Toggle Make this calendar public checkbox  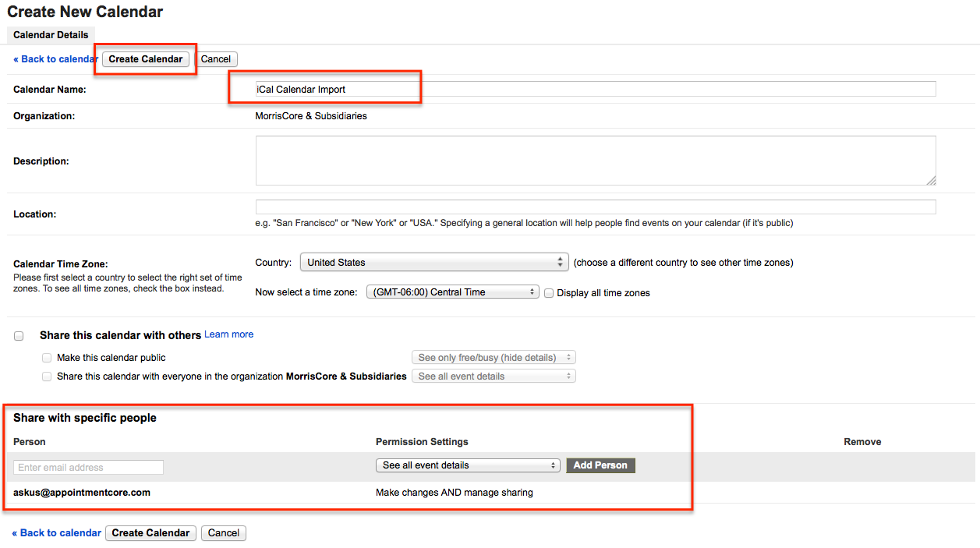pyautogui.click(x=47, y=358)
